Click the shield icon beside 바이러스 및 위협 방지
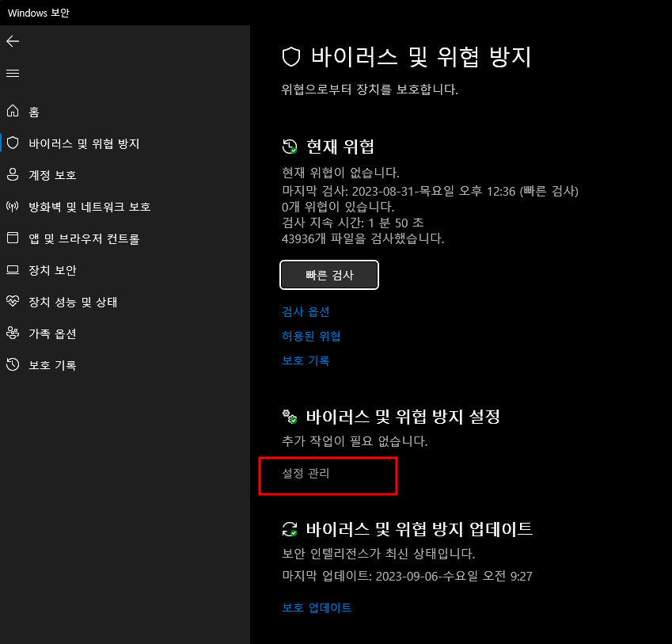 13,143
